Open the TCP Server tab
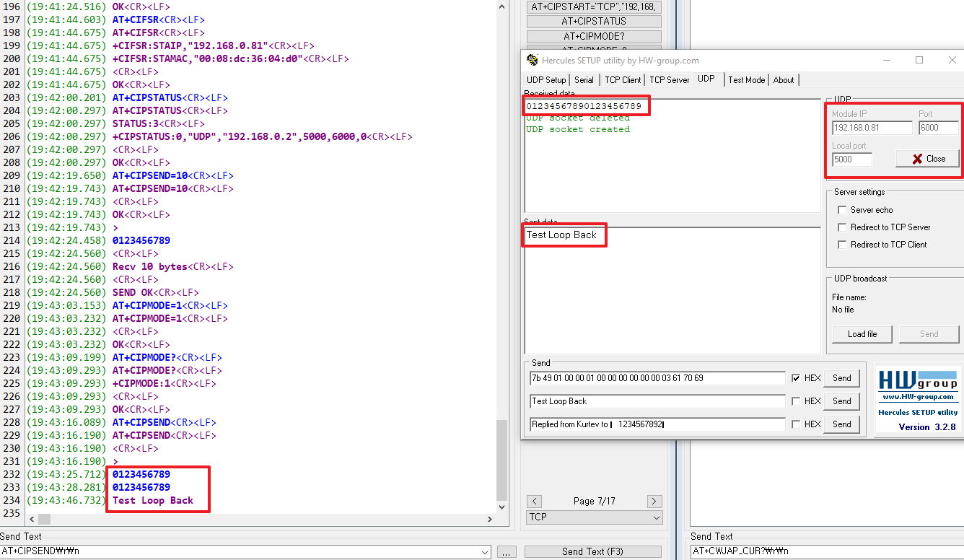964x560 pixels. pyautogui.click(x=670, y=80)
